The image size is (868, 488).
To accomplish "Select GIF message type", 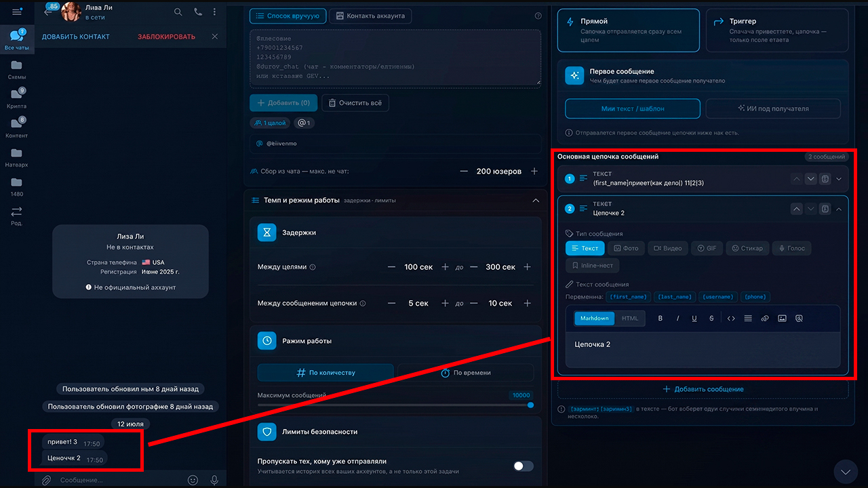I will coord(707,248).
